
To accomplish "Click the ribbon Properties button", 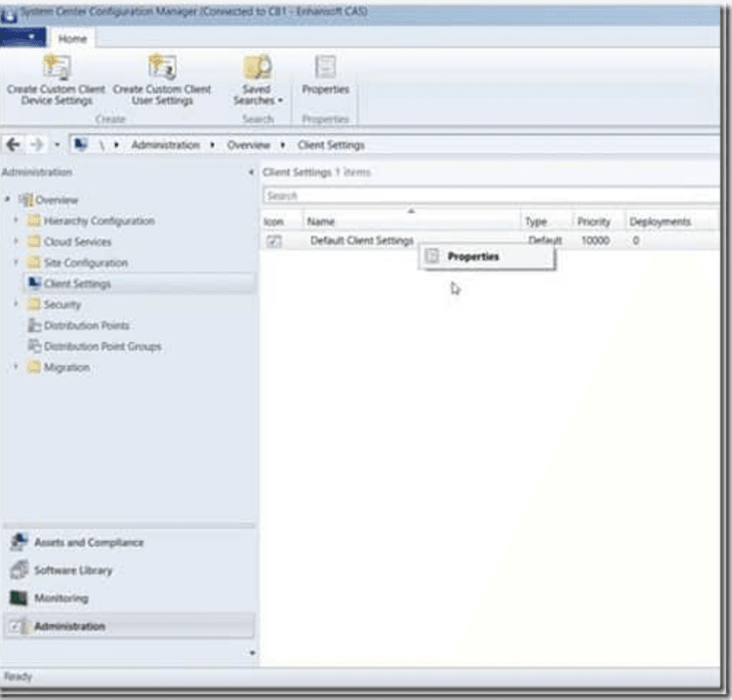I will point(325,75).
